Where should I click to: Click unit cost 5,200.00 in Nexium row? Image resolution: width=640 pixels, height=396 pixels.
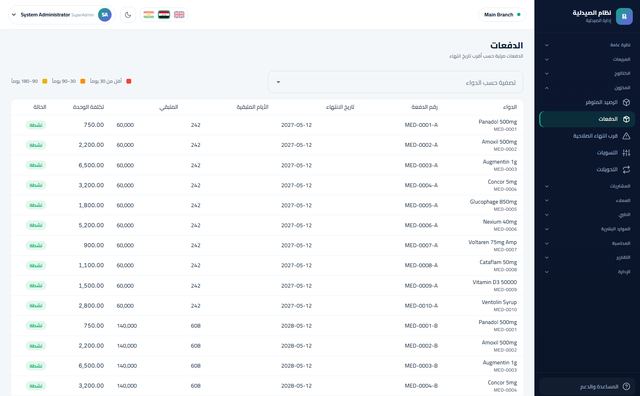pos(91,225)
